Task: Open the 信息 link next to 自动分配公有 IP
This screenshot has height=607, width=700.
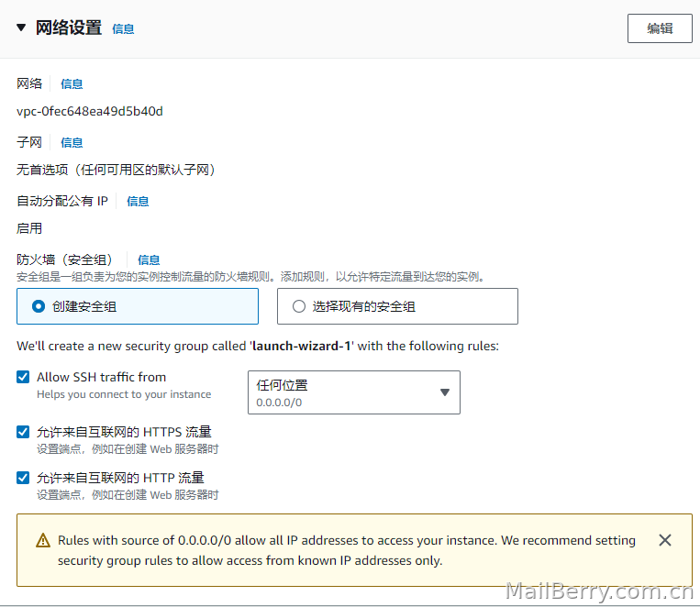Action: point(138,202)
